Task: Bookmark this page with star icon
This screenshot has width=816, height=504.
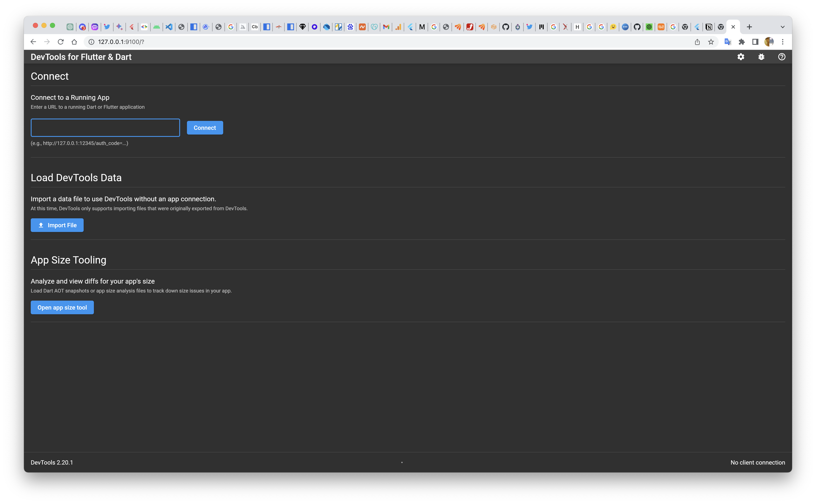Action: coord(711,42)
